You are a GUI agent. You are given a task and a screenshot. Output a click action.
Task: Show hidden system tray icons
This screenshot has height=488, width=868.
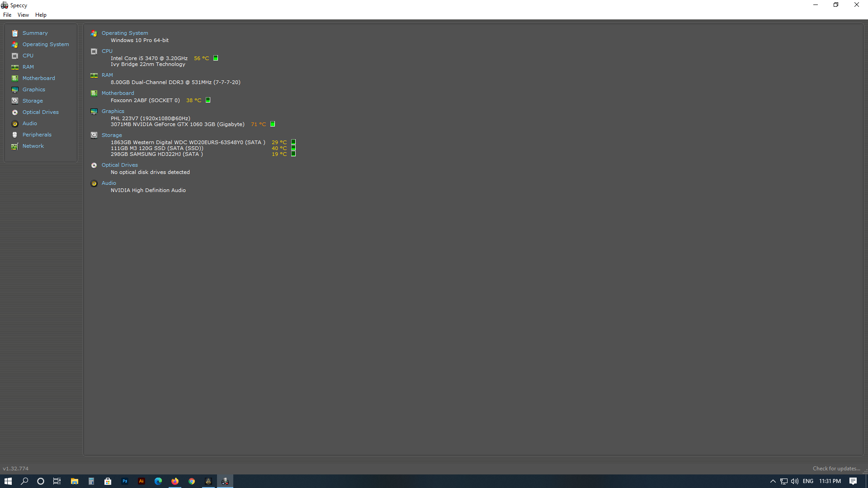pyautogui.click(x=773, y=481)
